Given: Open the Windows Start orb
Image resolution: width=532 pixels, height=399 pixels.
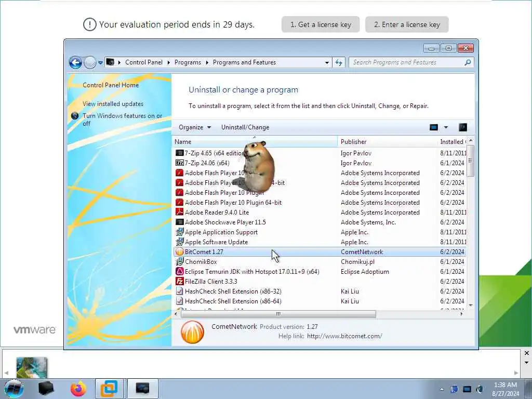Looking at the screenshot, I should pos(14,389).
